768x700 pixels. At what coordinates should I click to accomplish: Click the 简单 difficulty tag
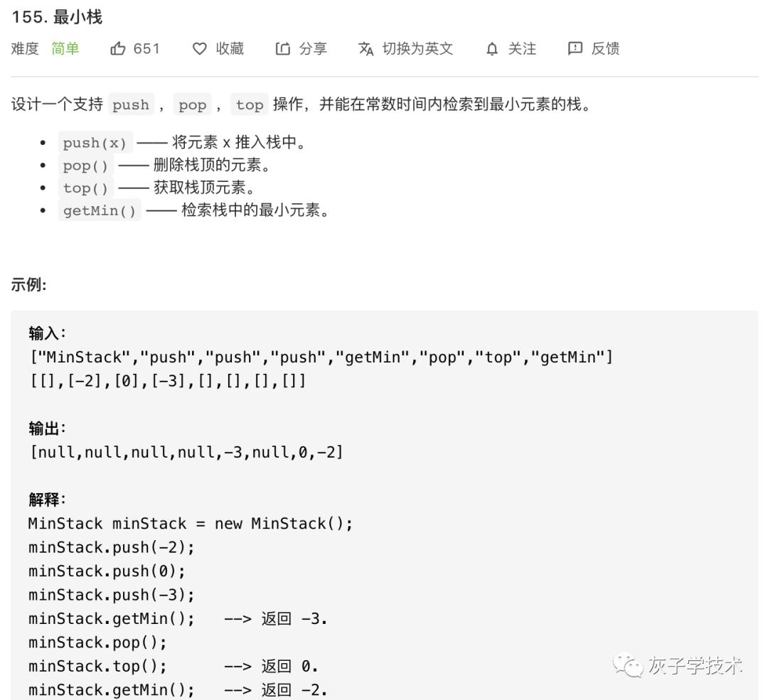65,49
